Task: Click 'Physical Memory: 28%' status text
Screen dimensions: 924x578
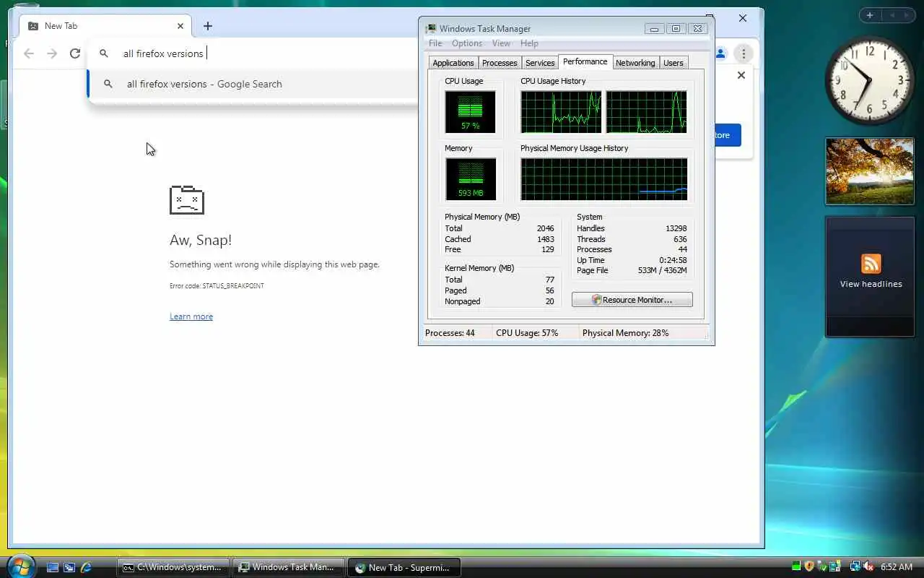Action: pyautogui.click(x=625, y=333)
